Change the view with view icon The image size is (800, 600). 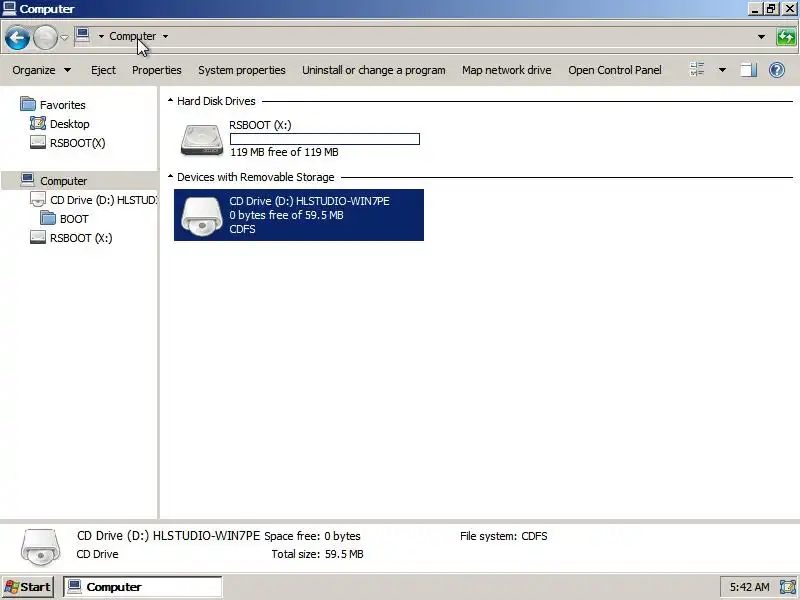click(x=697, y=69)
